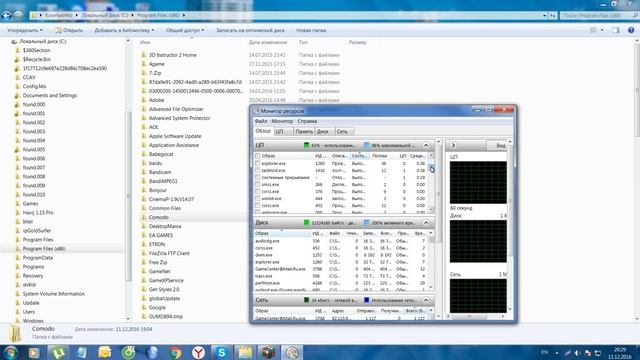Select the FileZilla FTP Client folder
640x360 pixels.
(169, 253)
